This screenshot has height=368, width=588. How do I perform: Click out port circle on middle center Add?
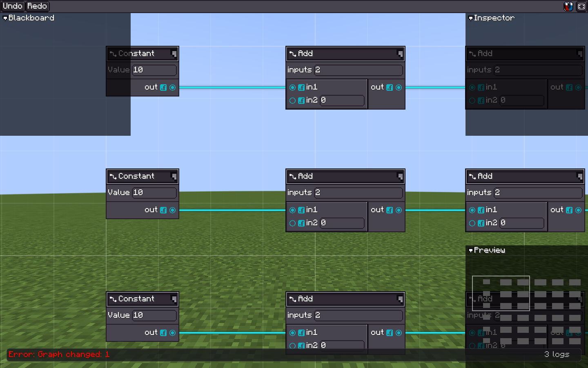(x=399, y=210)
